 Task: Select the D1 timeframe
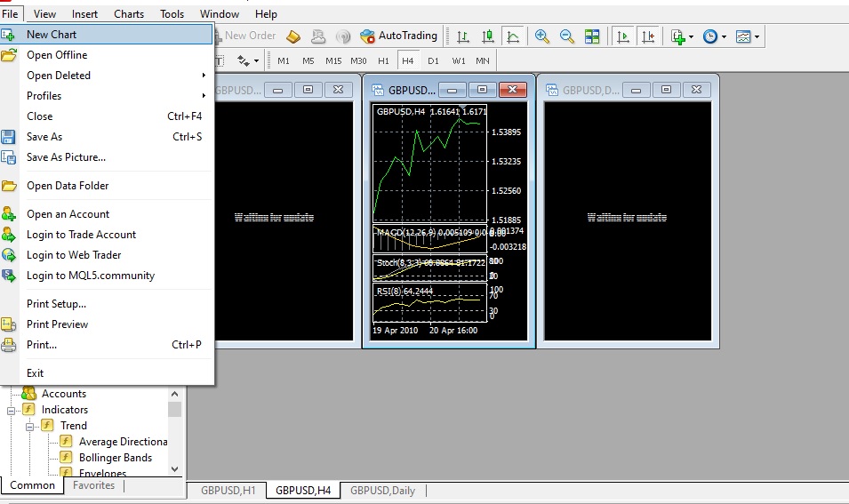point(433,60)
